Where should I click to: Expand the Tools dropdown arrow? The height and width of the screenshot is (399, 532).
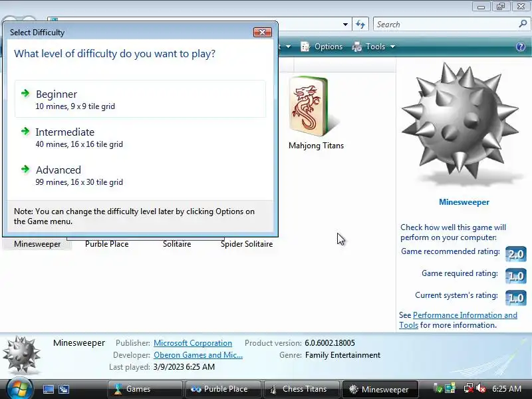coord(392,47)
